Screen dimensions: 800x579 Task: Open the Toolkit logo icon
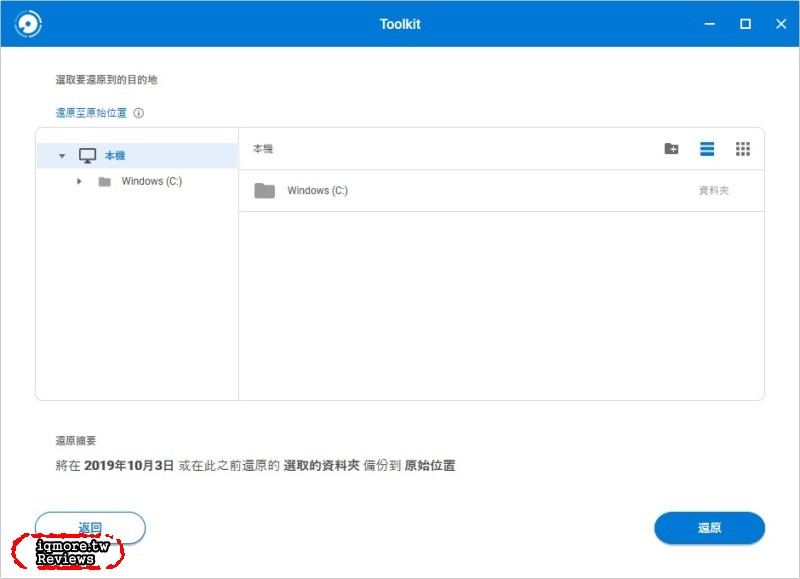click(29, 23)
